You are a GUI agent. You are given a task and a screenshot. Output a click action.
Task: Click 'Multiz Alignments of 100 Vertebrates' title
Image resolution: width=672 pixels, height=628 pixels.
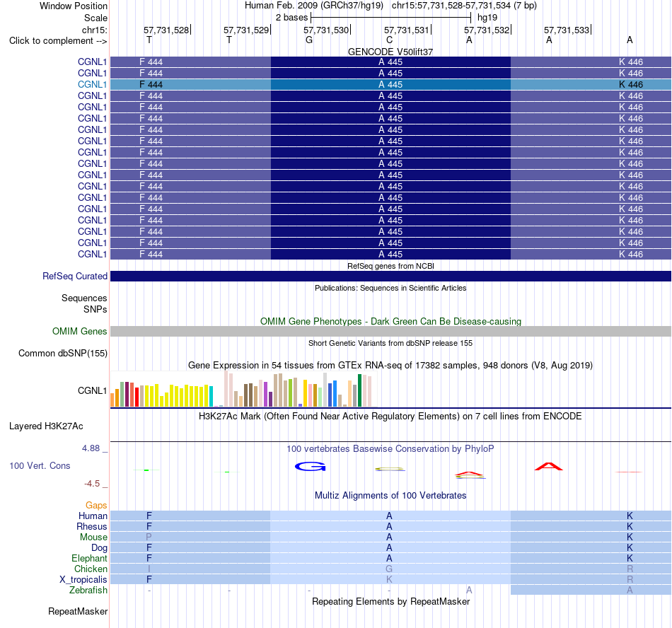point(390,496)
